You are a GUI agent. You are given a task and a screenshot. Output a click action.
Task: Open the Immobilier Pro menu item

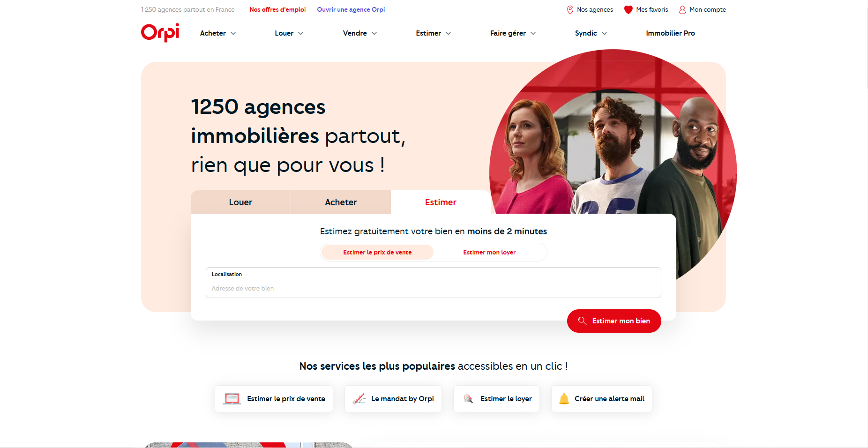[670, 33]
